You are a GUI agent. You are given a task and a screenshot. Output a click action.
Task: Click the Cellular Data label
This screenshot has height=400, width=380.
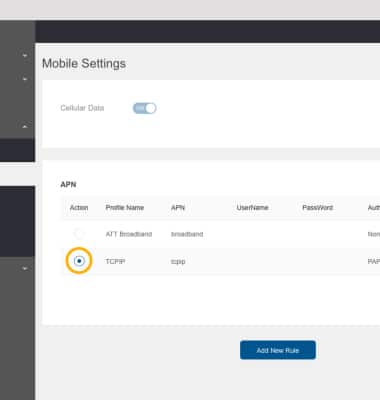pos(82,108)
